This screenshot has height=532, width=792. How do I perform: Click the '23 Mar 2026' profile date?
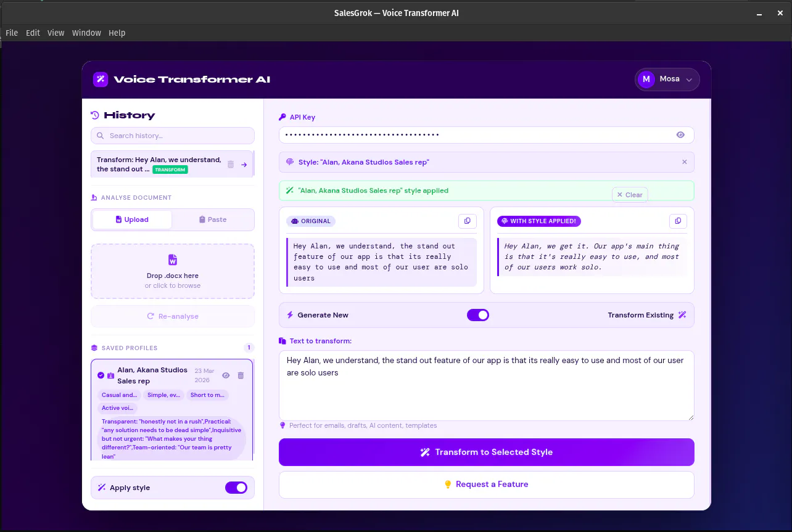click(204, 375)
